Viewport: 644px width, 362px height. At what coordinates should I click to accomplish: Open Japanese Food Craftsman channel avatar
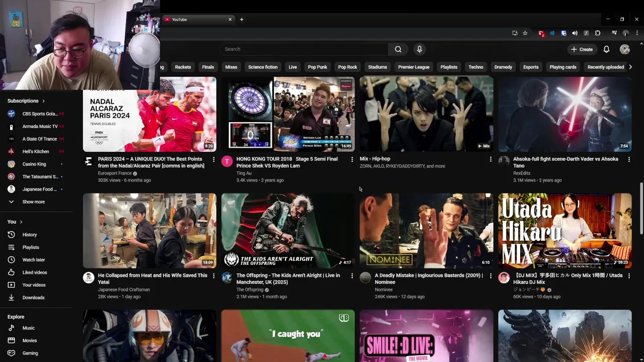point(89,278)
